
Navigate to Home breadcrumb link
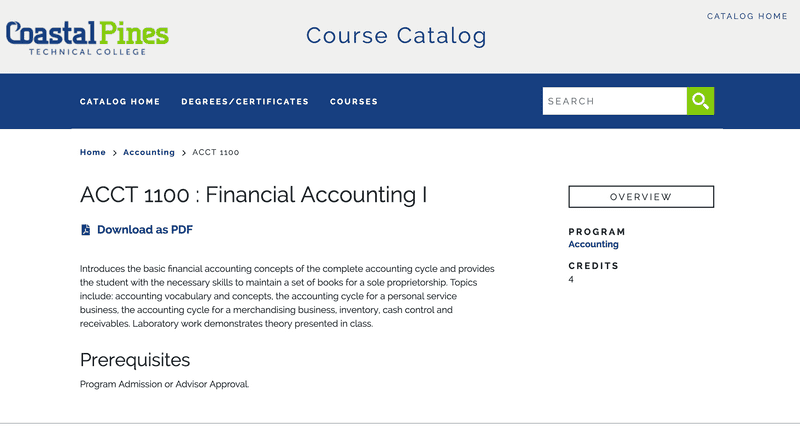tap(93, 152)
